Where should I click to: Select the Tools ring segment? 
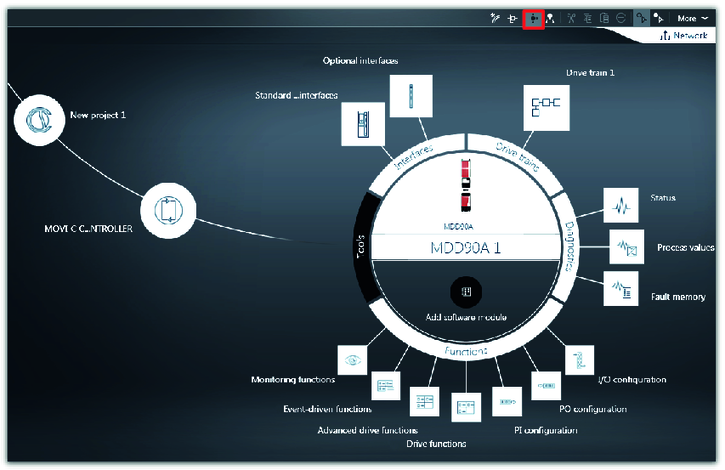(x=362, y=245)
